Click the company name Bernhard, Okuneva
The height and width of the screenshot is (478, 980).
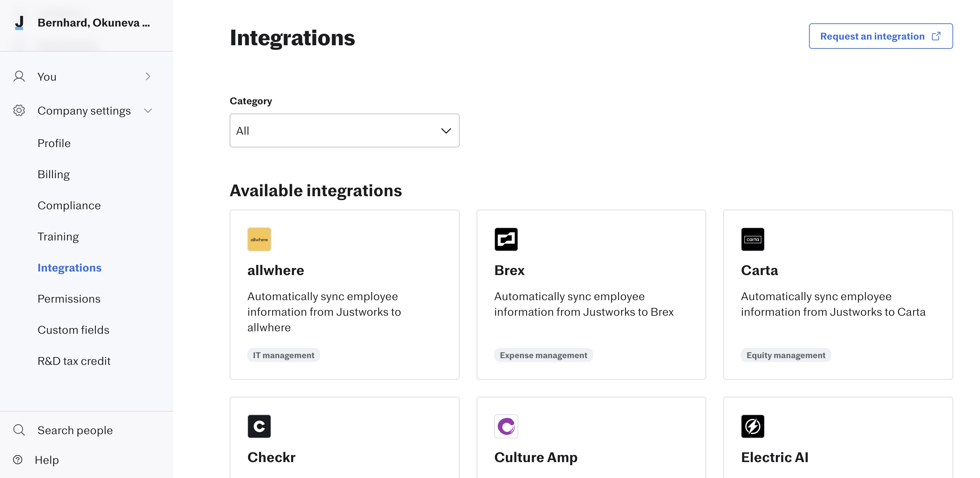(94, 23)
